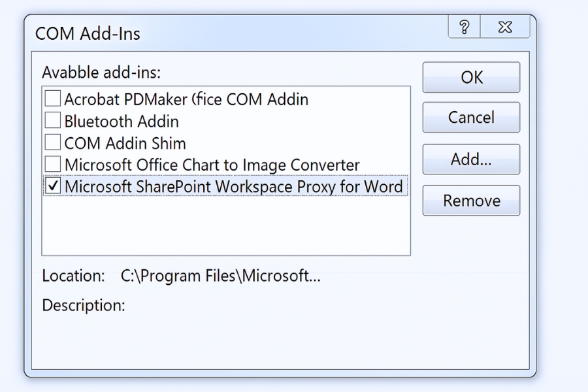Click the help question mark button

click(x=464, y=27)
